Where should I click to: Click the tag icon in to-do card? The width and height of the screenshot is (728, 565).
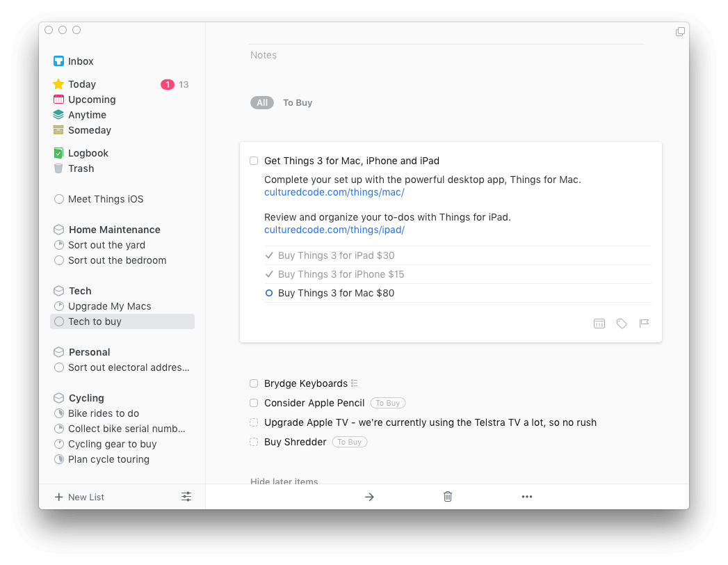tap(622, 324)
